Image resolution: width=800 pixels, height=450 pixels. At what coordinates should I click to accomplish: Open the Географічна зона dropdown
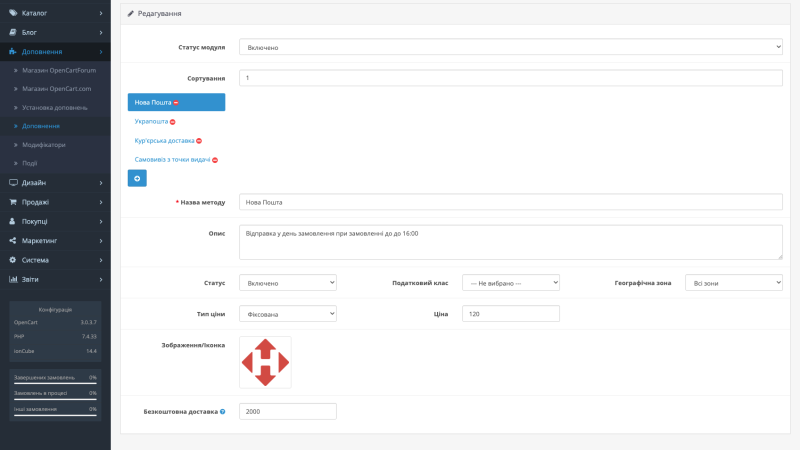tap(734, 283)
